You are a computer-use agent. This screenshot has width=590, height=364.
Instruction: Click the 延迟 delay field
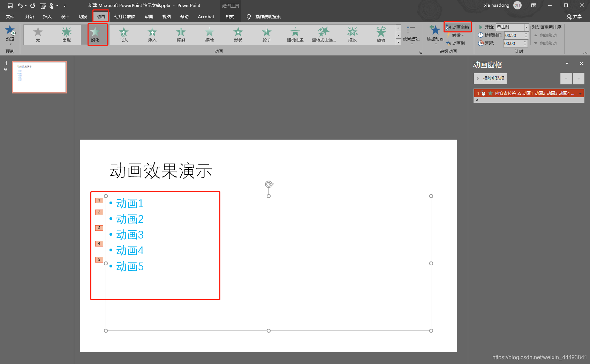[x=513, y=43]
